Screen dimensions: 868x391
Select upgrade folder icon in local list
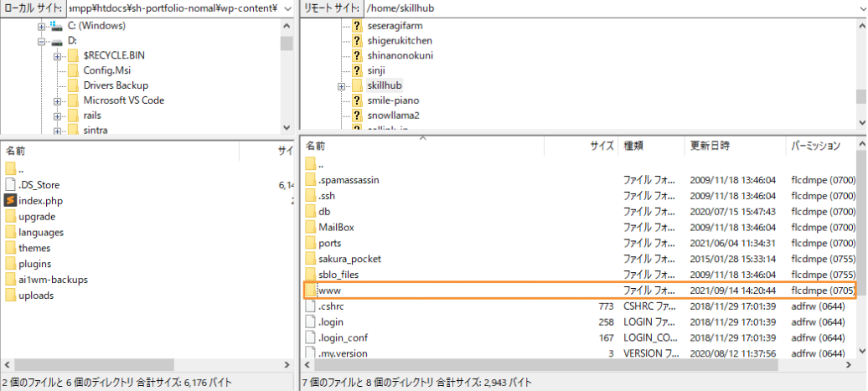pyautogui.click(x=10, y=216)
